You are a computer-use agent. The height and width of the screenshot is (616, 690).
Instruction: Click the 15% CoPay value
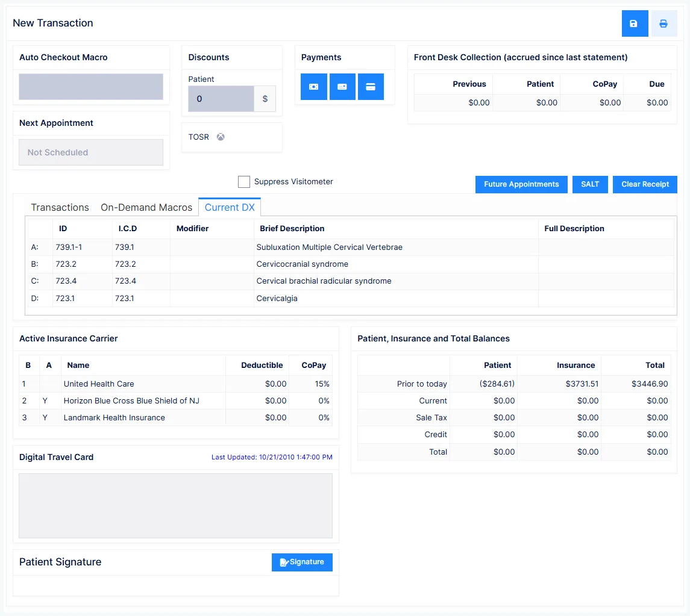click(x=322, y=384)
